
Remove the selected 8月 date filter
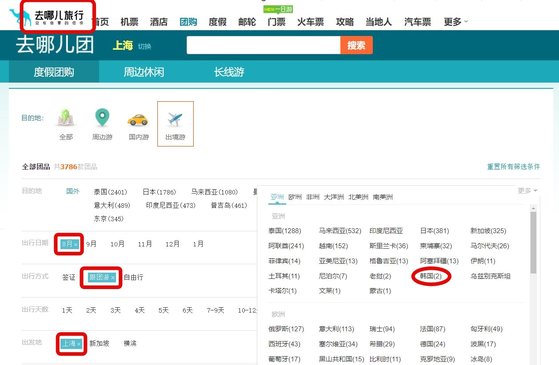(69, 244)
